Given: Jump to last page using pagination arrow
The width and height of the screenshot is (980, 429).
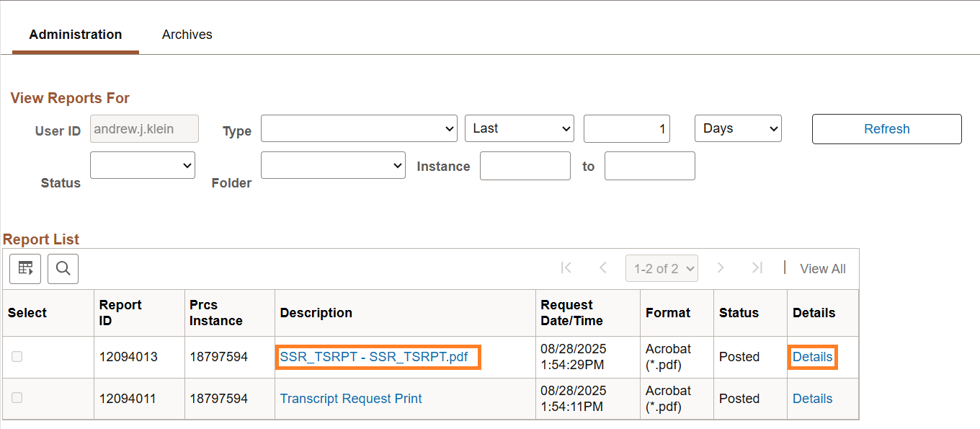Looking at the screenshot, I should coord(757,267).
